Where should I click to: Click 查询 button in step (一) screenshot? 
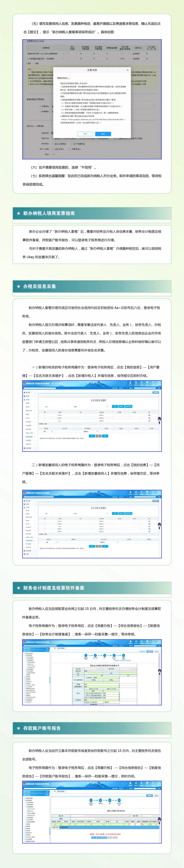click(x=115, y=406)
